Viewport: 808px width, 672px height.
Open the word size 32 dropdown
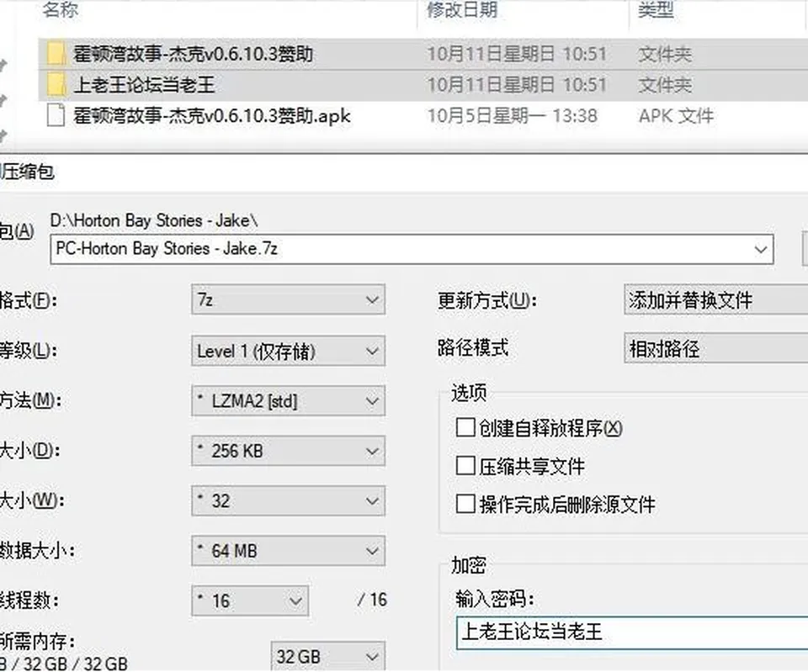point(288,500)
